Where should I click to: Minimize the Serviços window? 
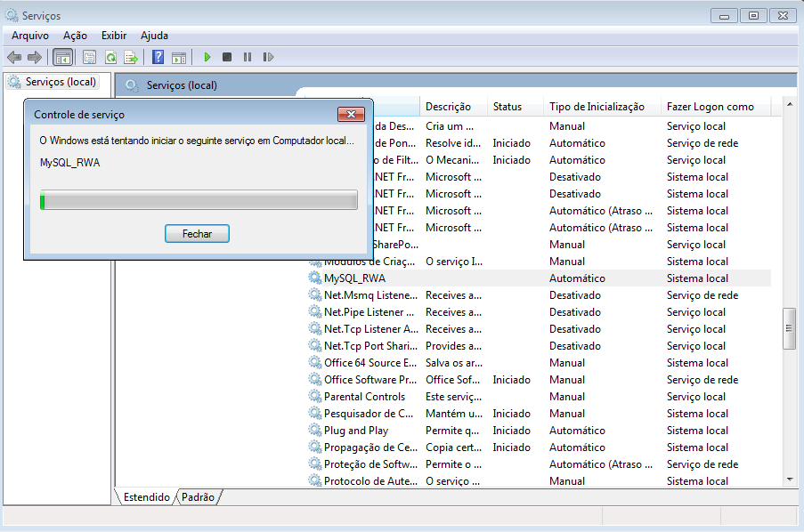(x=724, y=16)
